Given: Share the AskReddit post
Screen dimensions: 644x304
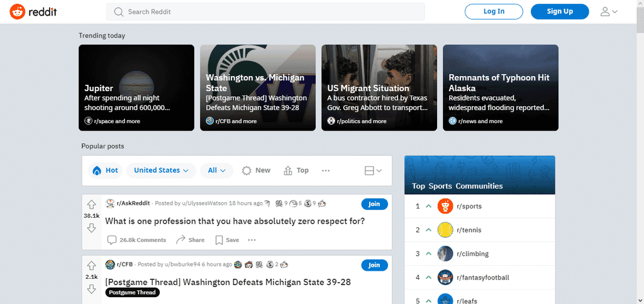Looking at the screenshot, I should [x=190, y=240].
